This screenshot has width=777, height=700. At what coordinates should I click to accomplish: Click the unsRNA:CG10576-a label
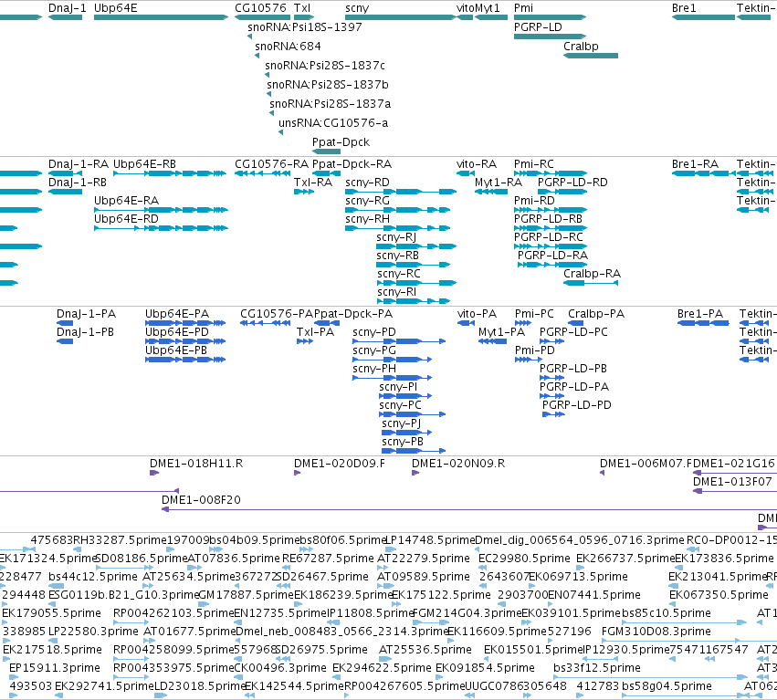pyautogui.click(x=333, y=123)
